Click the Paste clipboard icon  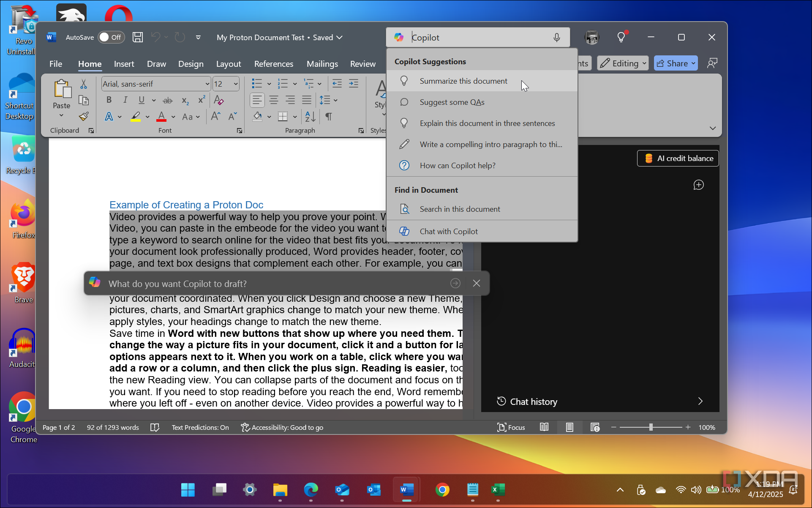tap(62, 89)
